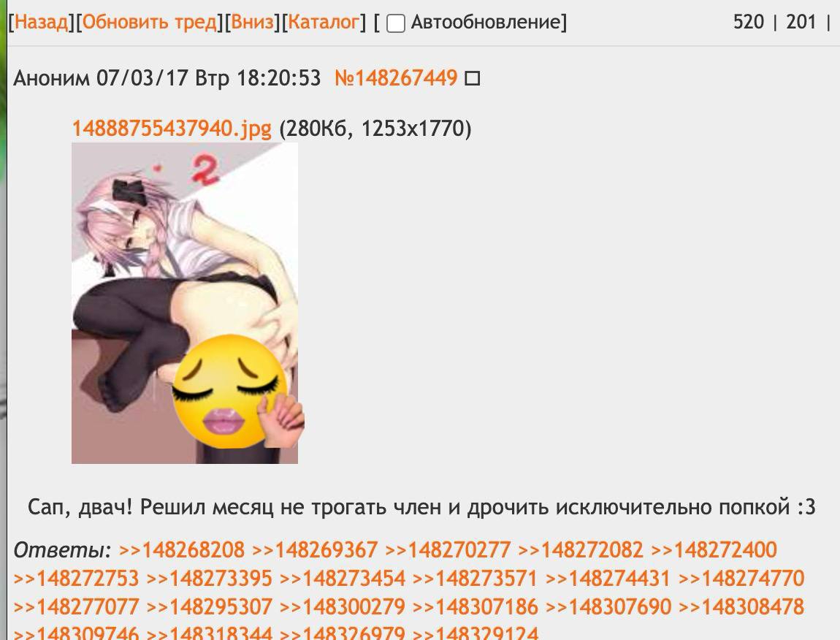Viewport: 840px width, 640px height.
Task: Click post number №148267449
Action: (x=395, y=78)
